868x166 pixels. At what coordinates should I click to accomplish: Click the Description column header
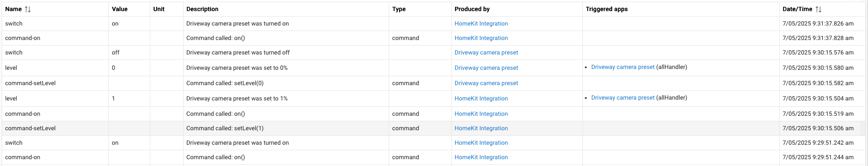202,9
